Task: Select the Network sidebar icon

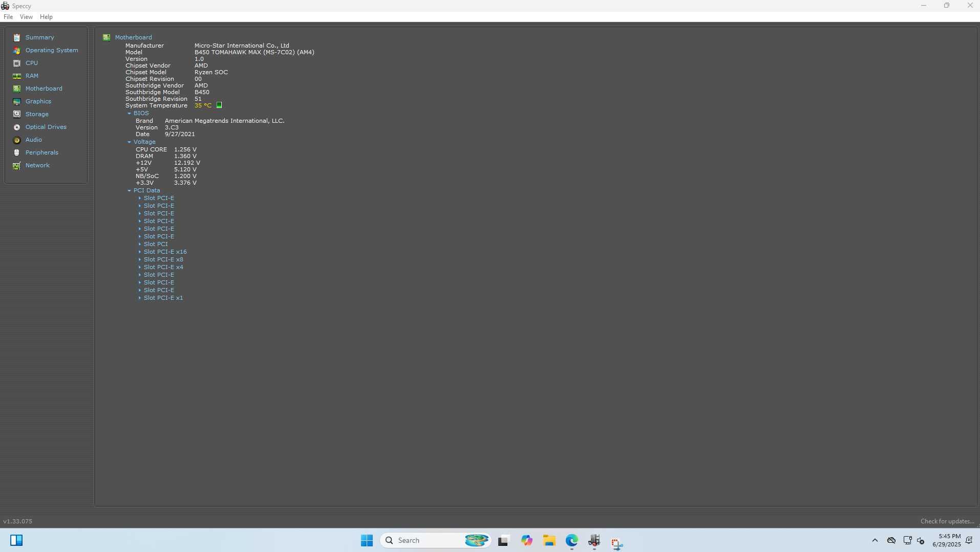Action: coord(17,165)
